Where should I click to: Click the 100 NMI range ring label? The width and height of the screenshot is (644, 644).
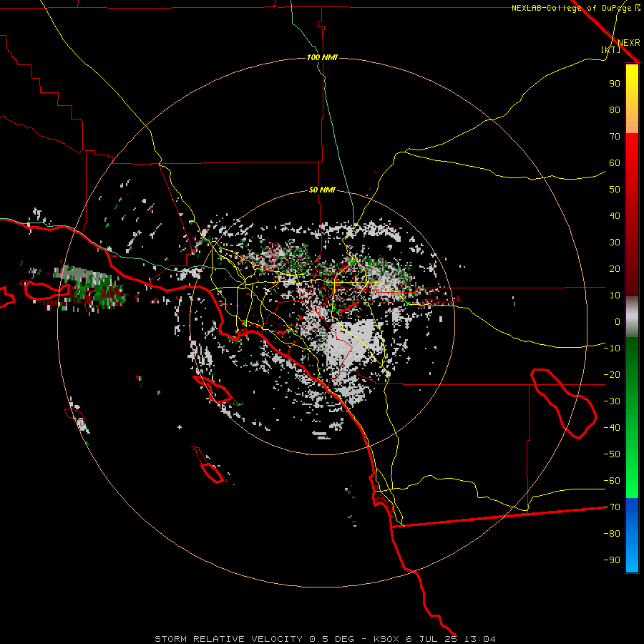322,57
